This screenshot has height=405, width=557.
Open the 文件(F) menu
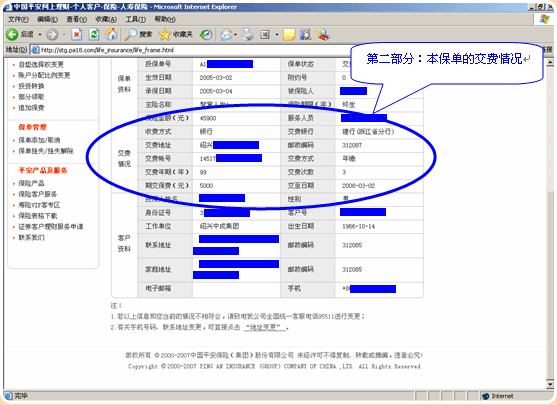point(18,19)
